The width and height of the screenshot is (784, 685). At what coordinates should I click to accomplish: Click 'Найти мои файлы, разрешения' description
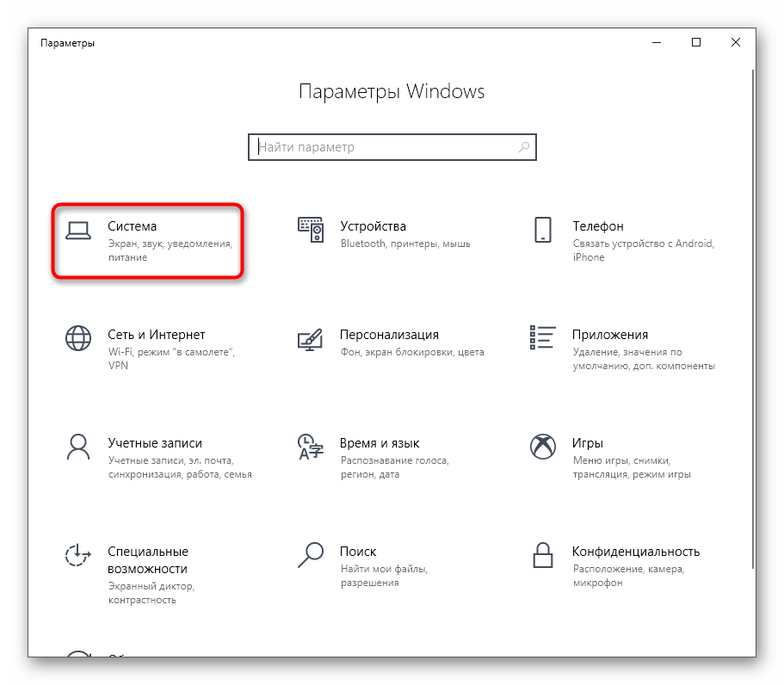[x=385, y=576]
